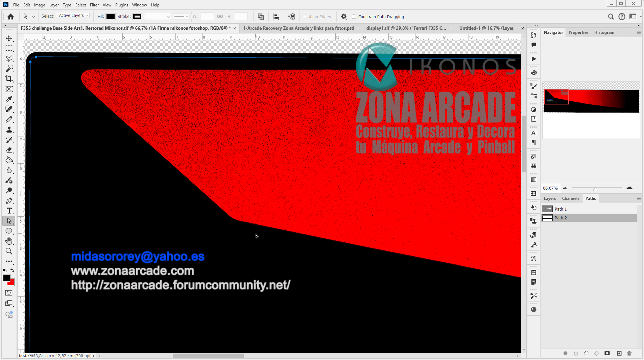Screen dimensions: 644x360
Task: Load path as a selection icon
Action: click(x=586, y=353)
